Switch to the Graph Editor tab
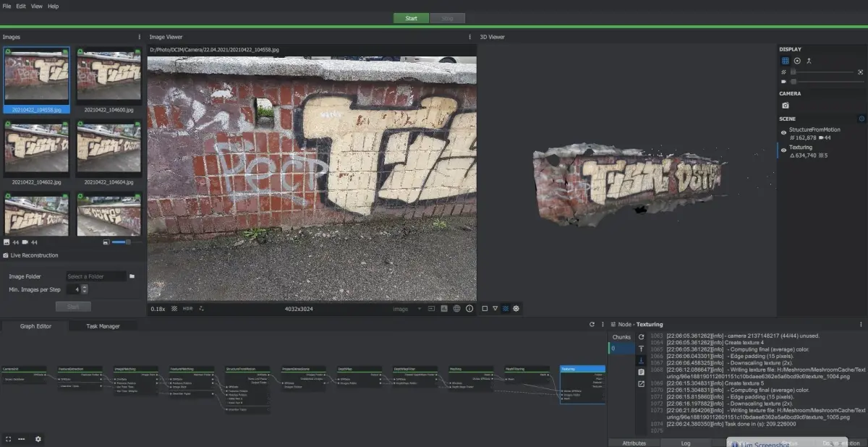This screenshot has height=447, width=868. coord(35,326)
